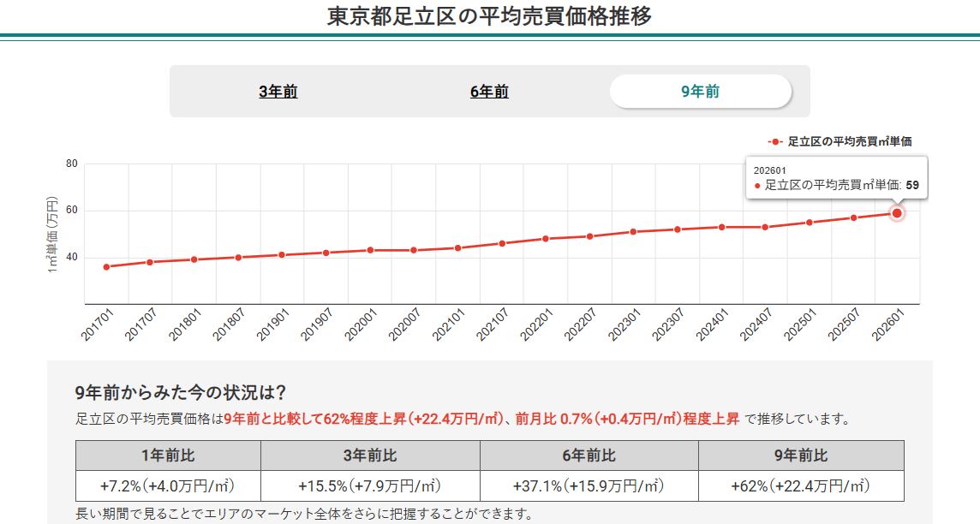The height and width of the screenshot is (524, 980).
Task: Select the highlighted 202601 data point
Action: coord(897,212)
